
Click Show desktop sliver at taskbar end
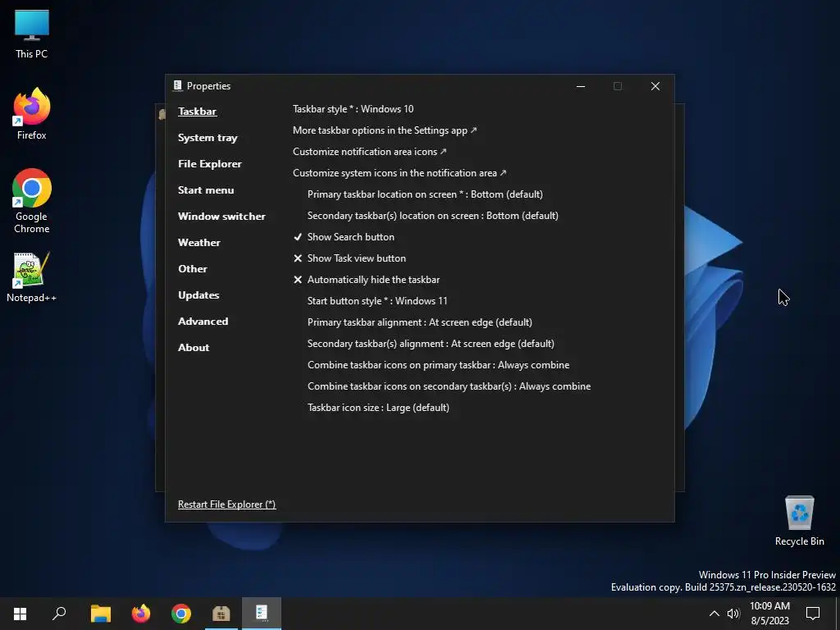pyautogui.click(x=838, y=614)
